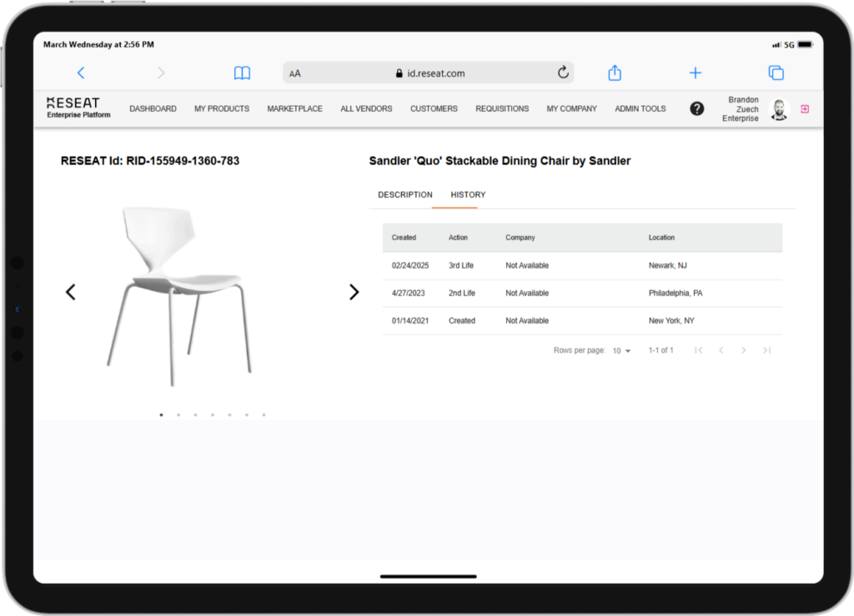Click the RESEAT Enterprise Platform logo
This screenshot has height=616, width=854.
point(78,108)
